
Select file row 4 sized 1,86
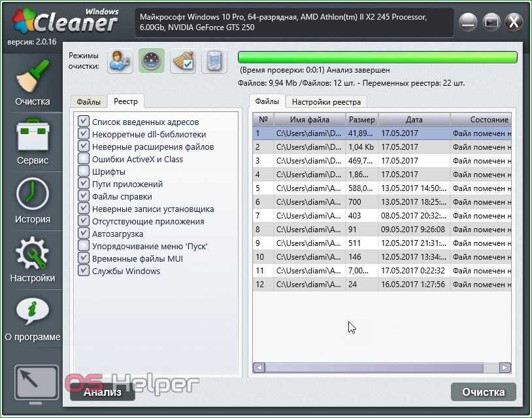coord(382,174)
